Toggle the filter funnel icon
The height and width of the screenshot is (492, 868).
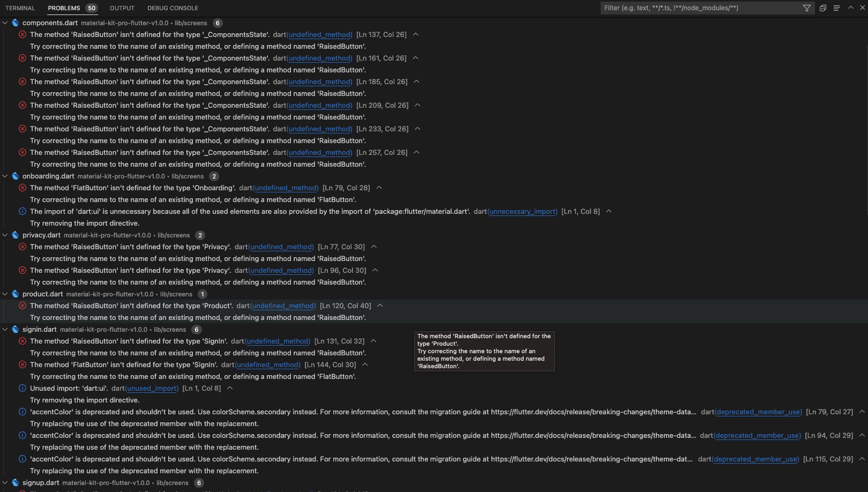point(806,8)
